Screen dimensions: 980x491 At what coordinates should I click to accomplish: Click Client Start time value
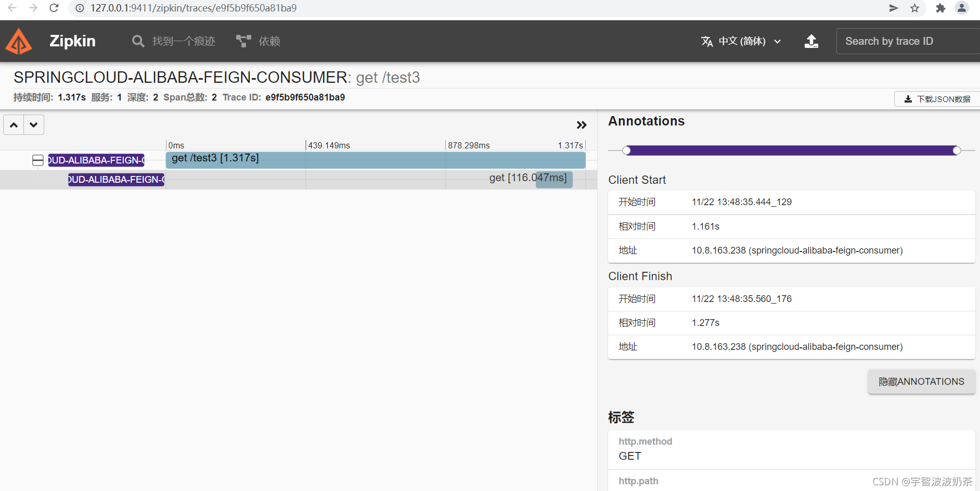(741, 202)
